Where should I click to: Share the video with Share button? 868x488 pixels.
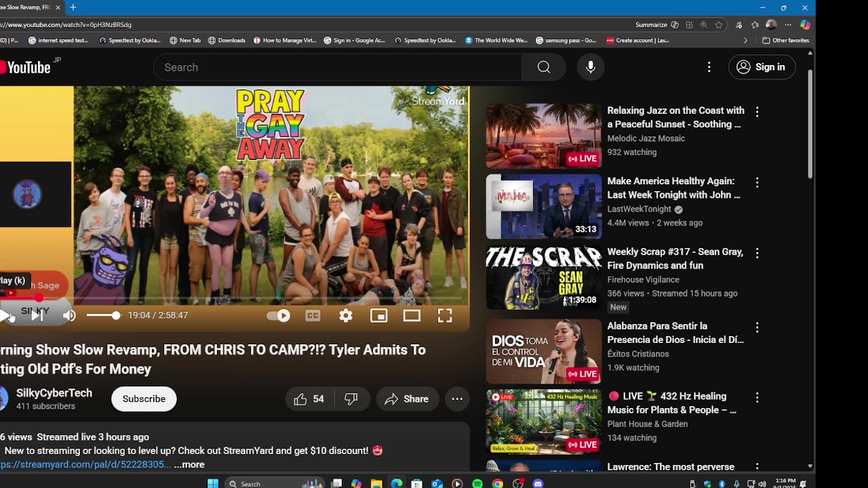[x=407, y=399]
